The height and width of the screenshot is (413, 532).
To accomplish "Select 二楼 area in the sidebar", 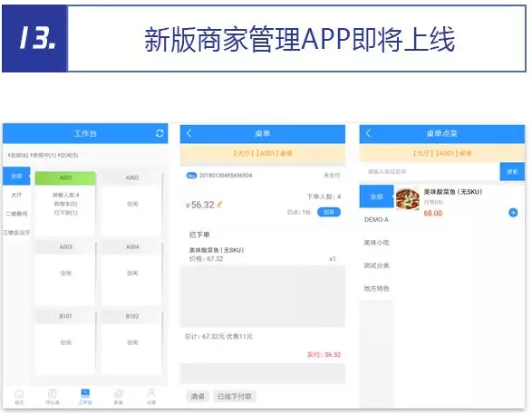I will point(16,214).
